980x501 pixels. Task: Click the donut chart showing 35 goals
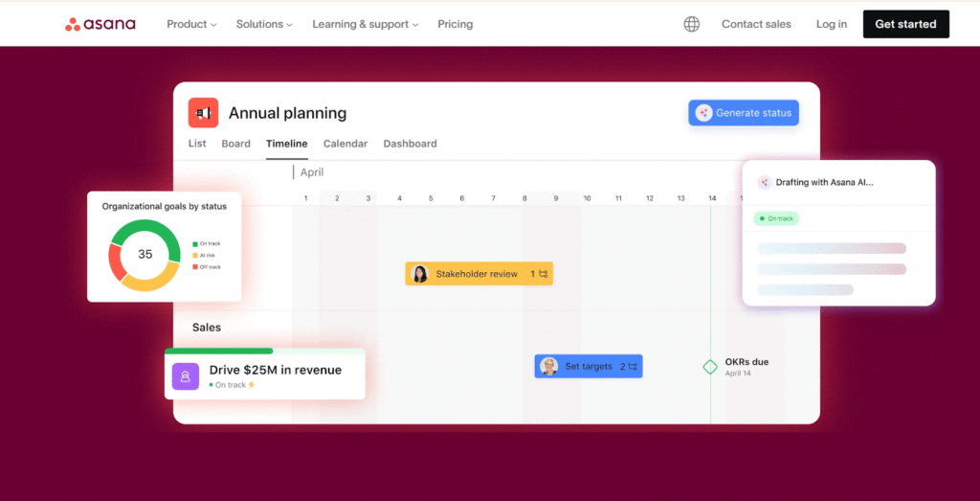[145, 255]
